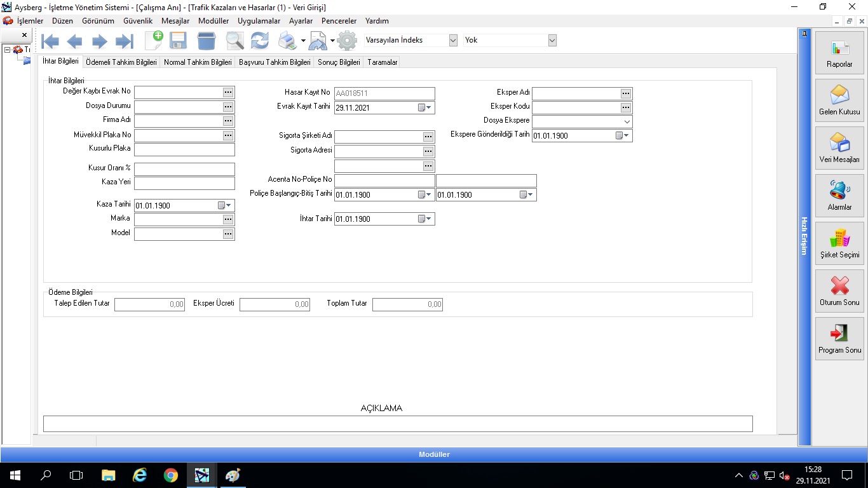Open Raporlar from quick access panel

pyautogui.click(x=839, y=54)
